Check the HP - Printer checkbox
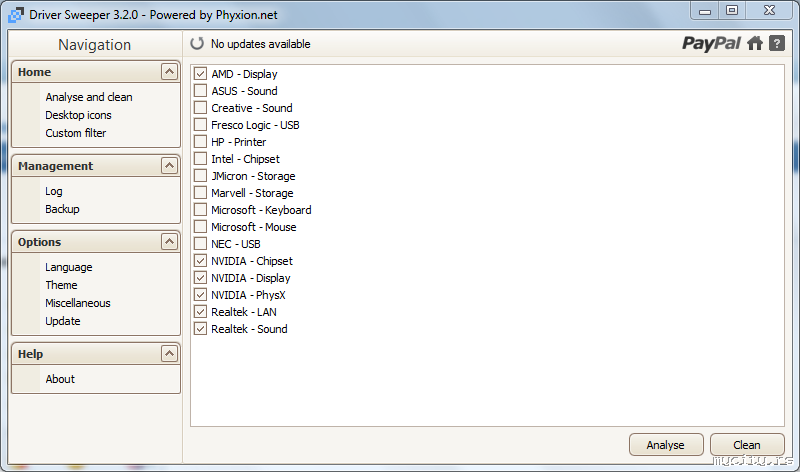800x472 pixels. [x=201, y=142]
